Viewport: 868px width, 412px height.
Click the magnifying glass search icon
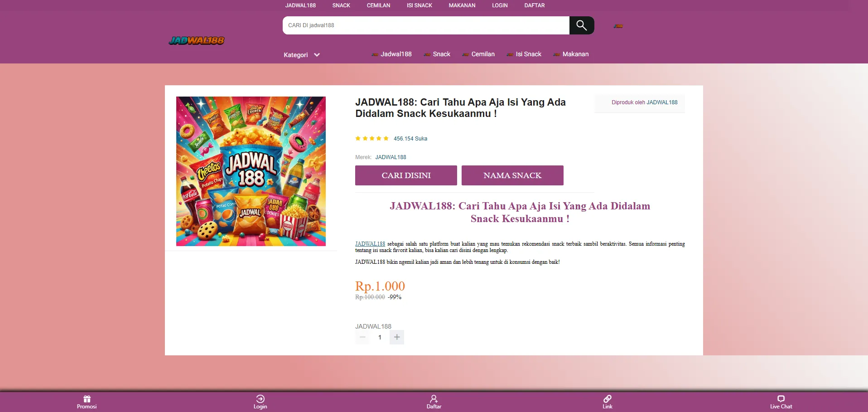581,25
